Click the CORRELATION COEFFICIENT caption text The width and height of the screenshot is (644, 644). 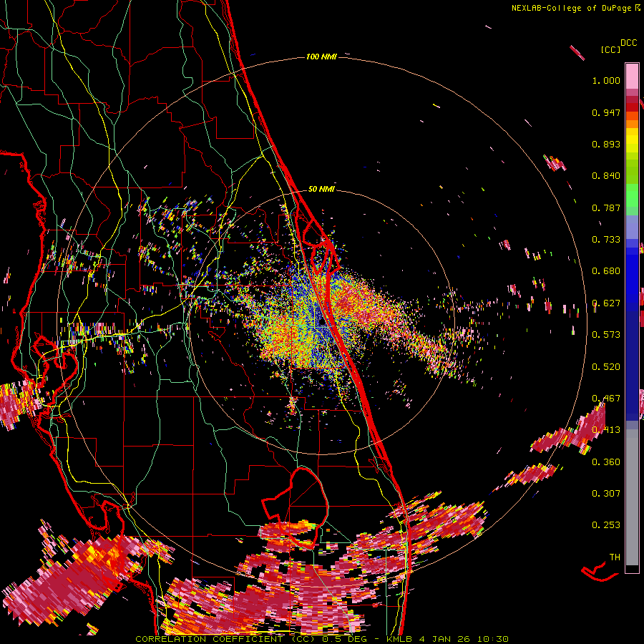(x=209, y=639)
